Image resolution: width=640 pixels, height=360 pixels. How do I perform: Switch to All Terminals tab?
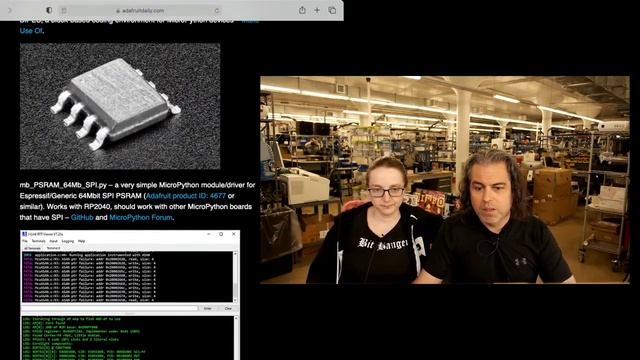tap(32, 248)
